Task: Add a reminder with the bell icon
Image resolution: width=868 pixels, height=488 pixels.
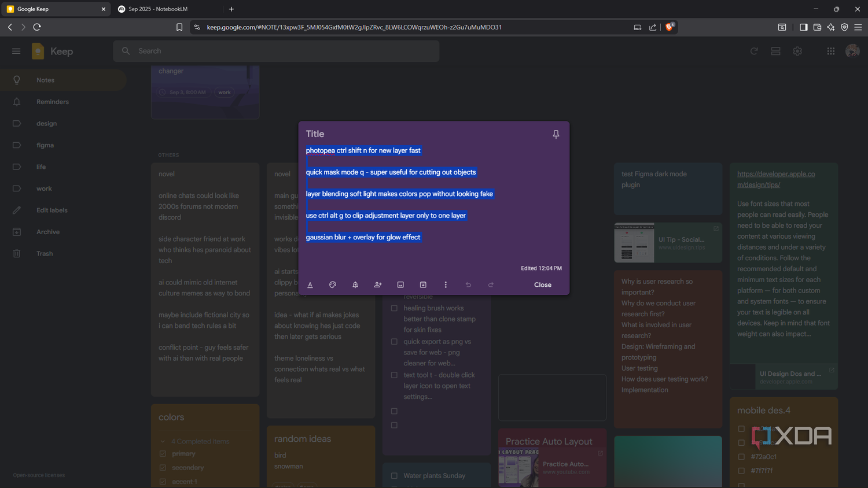Action: pyautogui.click(x=355, y=284)
